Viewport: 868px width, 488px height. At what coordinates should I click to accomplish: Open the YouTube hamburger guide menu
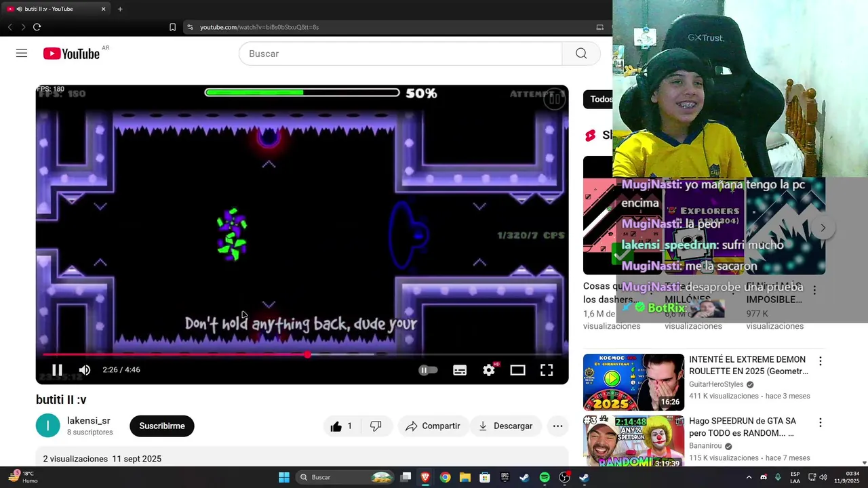[22, 54]
